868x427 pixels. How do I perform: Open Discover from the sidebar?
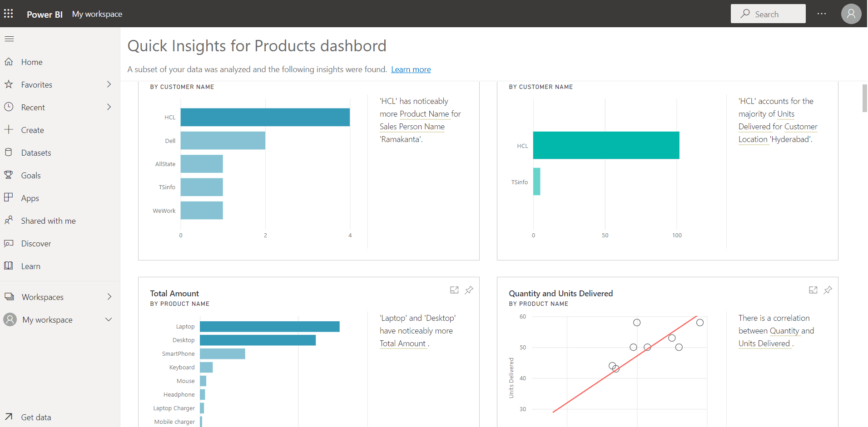[36, 243]
